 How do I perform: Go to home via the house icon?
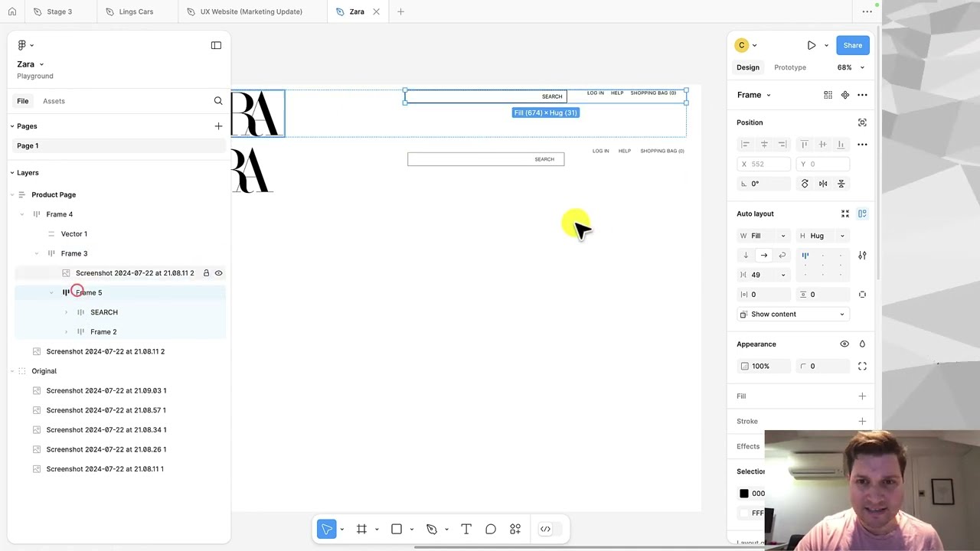11,11
